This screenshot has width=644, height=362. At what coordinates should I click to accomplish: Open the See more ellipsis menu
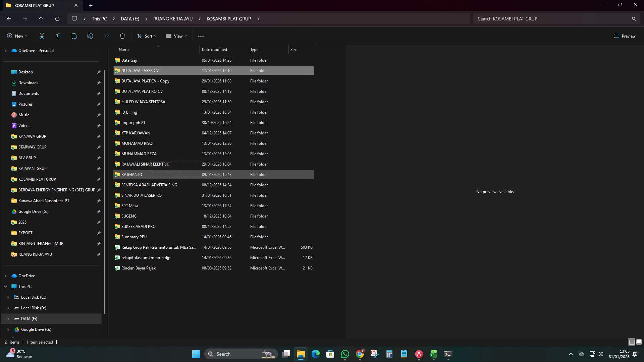(x=201, y=36)
